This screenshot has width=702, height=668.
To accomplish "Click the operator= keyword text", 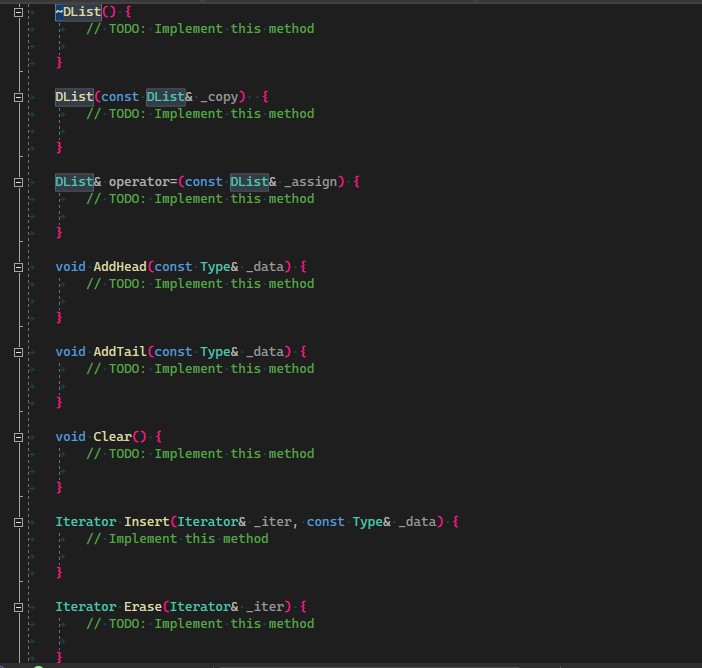I will (143, 182).
